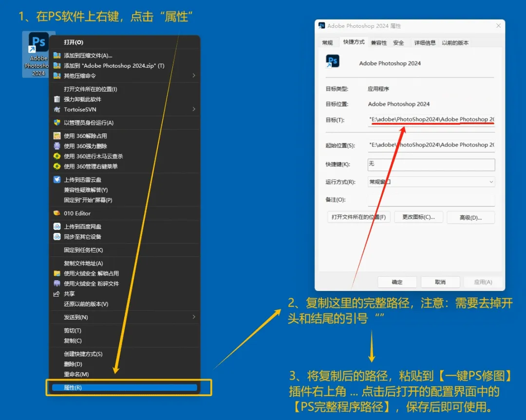Image resolution: width=526 pixels, height=420 pixels.
Task: Click the archive icon beside 其他压缩命令
Action: coord(57,76)
